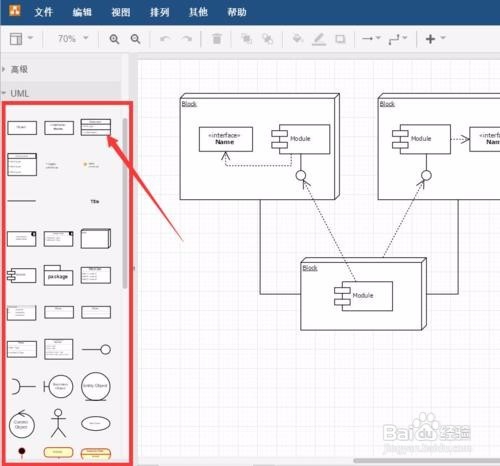Select the Actor stick figure shape

(x=58, y=423)
